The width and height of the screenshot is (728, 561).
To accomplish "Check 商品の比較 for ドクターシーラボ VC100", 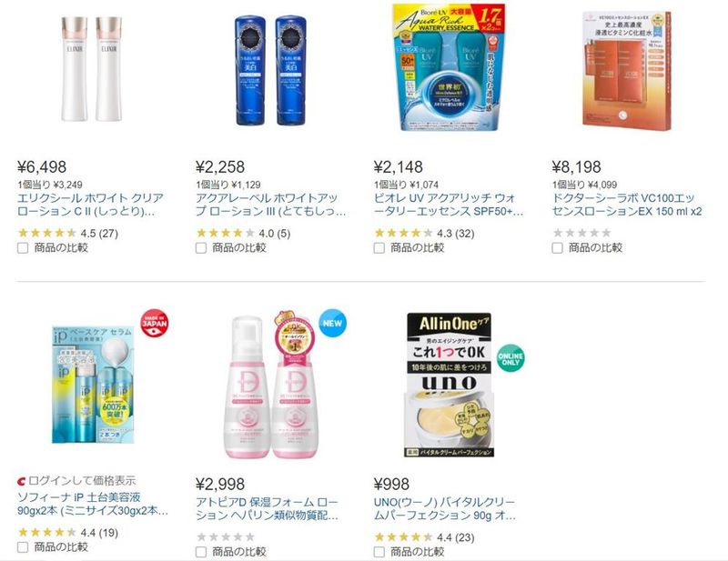I will click(558, 248).
